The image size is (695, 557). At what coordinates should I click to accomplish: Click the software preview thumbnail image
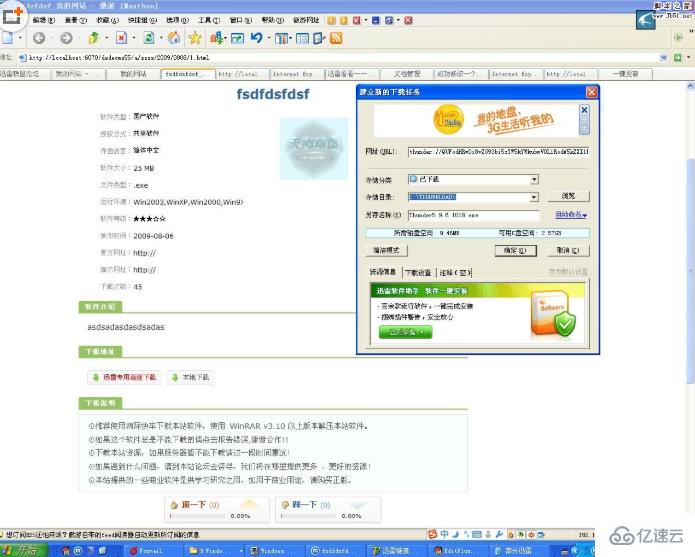314,149
